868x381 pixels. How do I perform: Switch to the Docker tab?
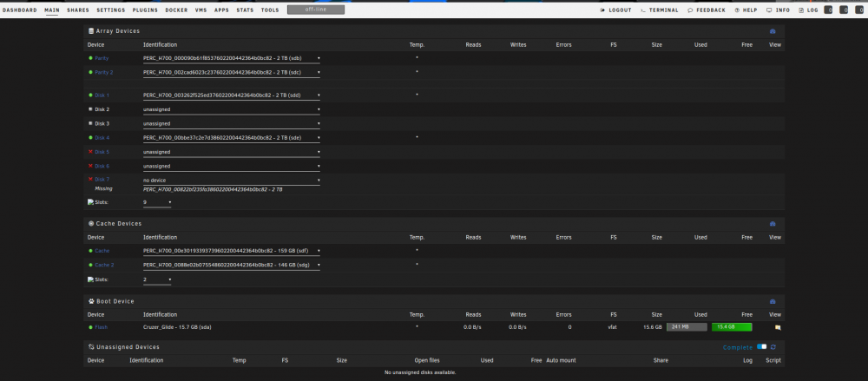click(177, 10)
